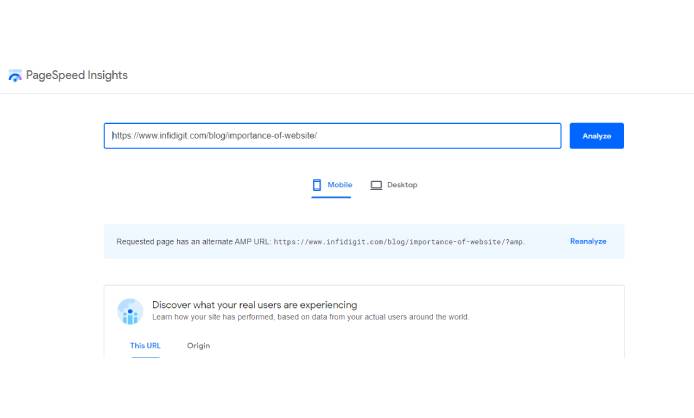The width and height of the screenshot is (694, 418).
Task: Click 'Discover what your real users are experiencing' heading
Action: click(254, 305)
